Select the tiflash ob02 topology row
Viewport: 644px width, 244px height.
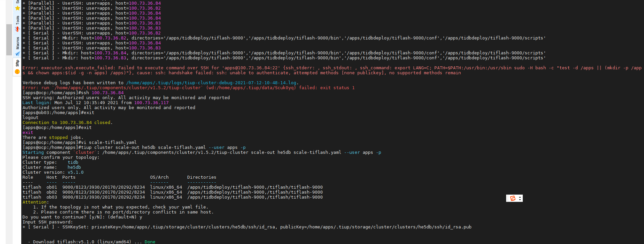(172, 192)
